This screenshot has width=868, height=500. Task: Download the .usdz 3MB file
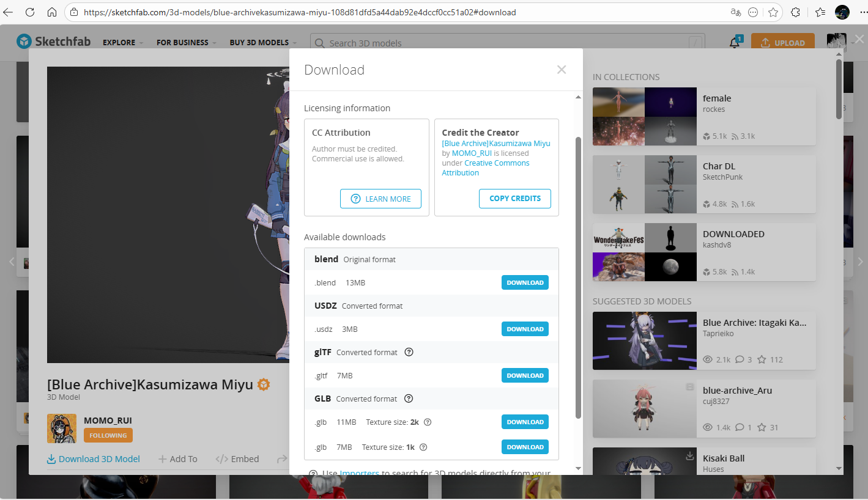coord(525,329)
